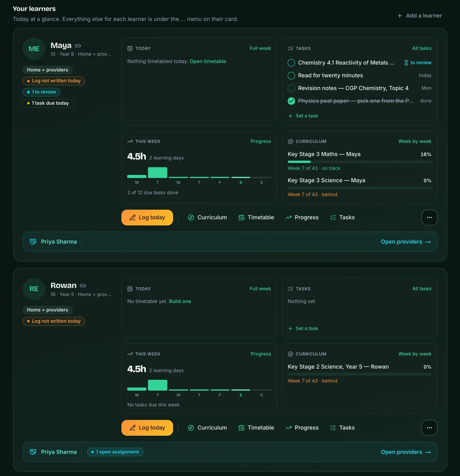Click All tasks in Maya's Tasks panel
The image size is (460, 476).
click(422, 48)
